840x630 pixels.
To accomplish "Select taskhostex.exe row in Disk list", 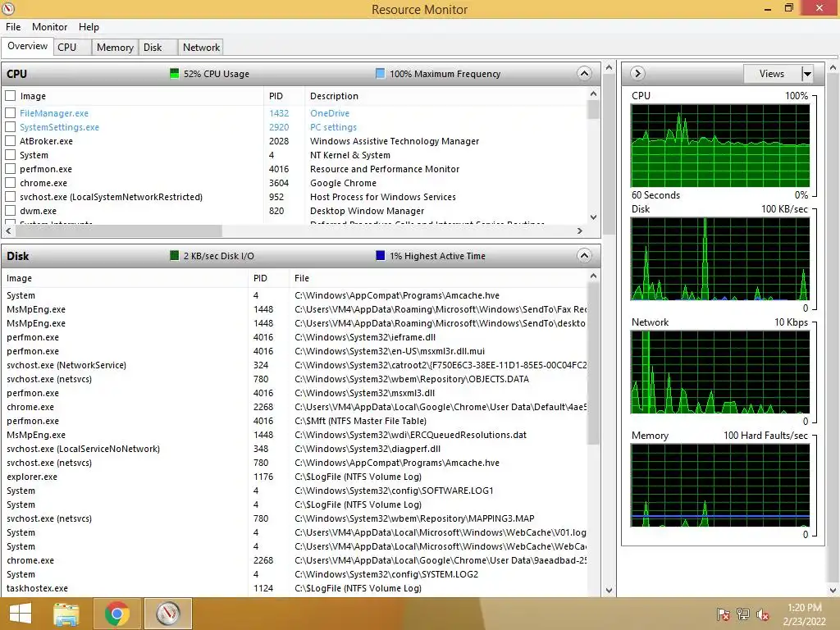I will (294, 588).
